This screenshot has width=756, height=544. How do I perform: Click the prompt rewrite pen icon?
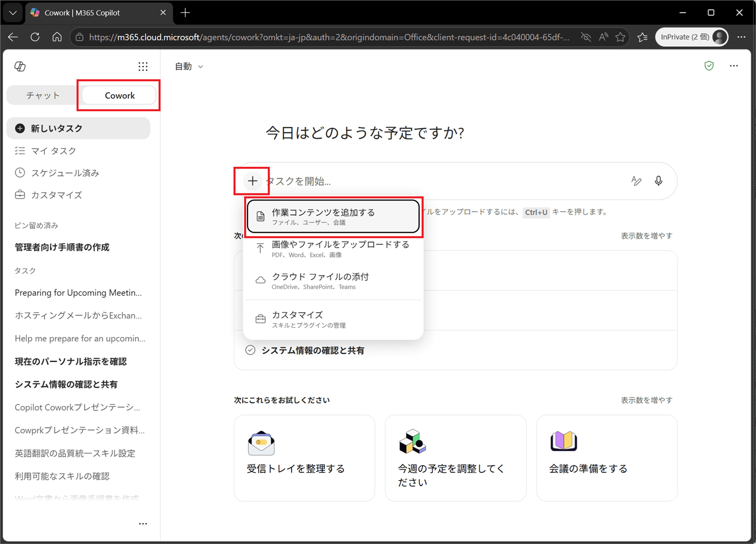click(637, 181)
